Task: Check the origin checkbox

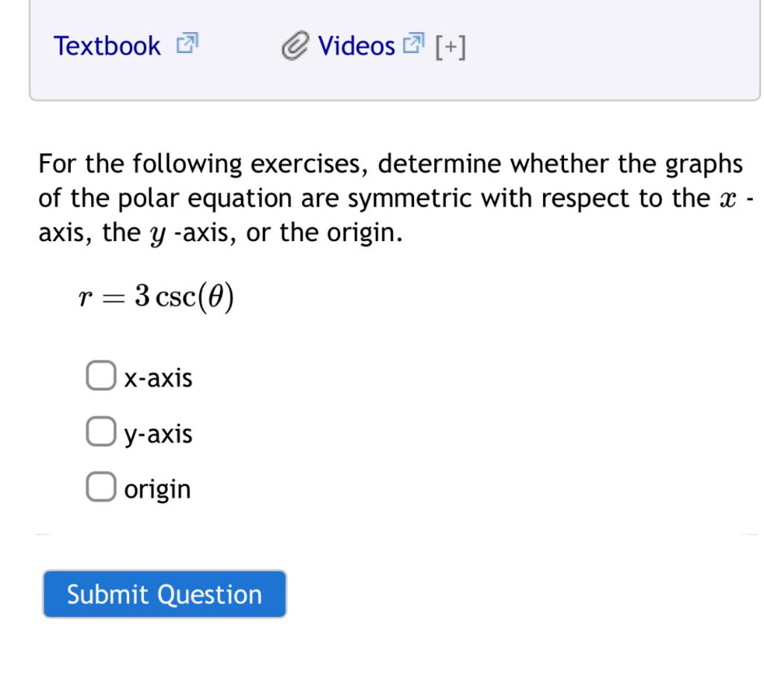Action: pyautogui.click(x=101, y=486)
